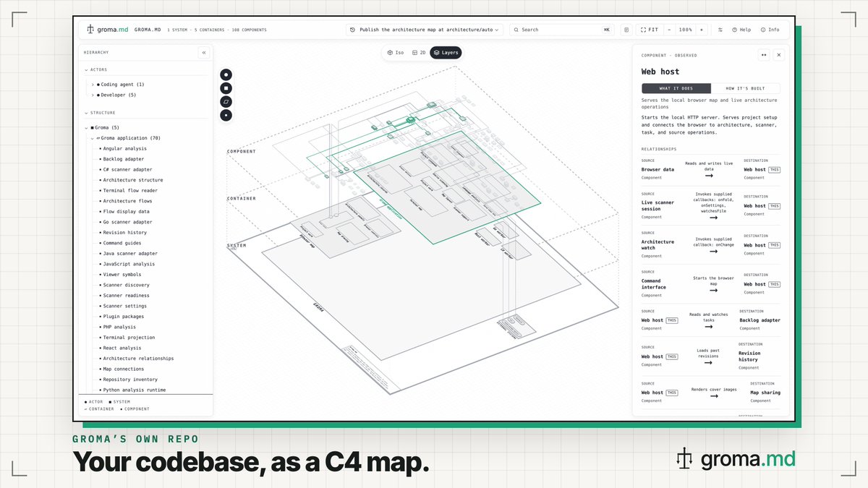Screen dimensions: 868x488
Task: Toggle the container parallelogram filter on canvas
Action: pos(226,101)
